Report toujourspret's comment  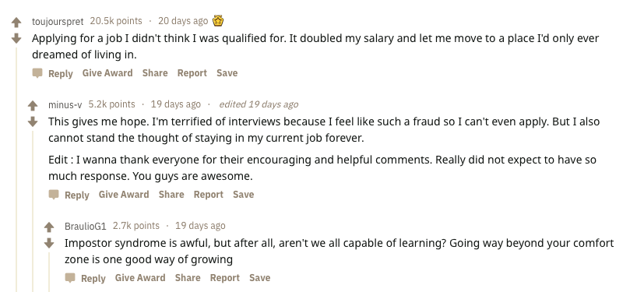click(x=192, y=72)
